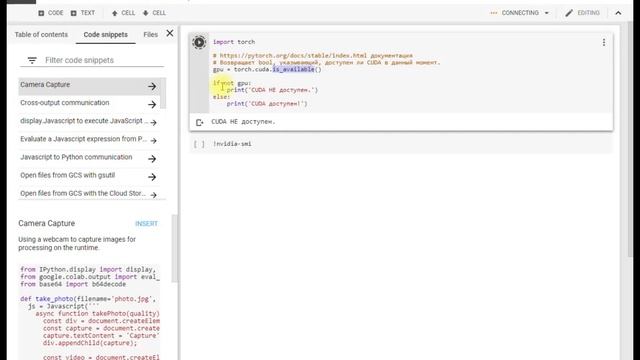Click the EDITING mode pencil button
The height and width of the screenshot is (360, 640).
[582, 13]
